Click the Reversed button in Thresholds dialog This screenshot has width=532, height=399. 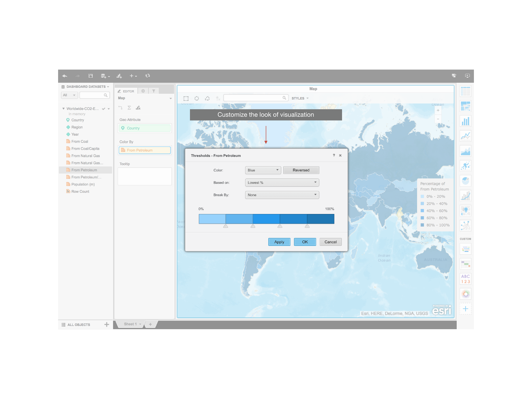point(301,170)
